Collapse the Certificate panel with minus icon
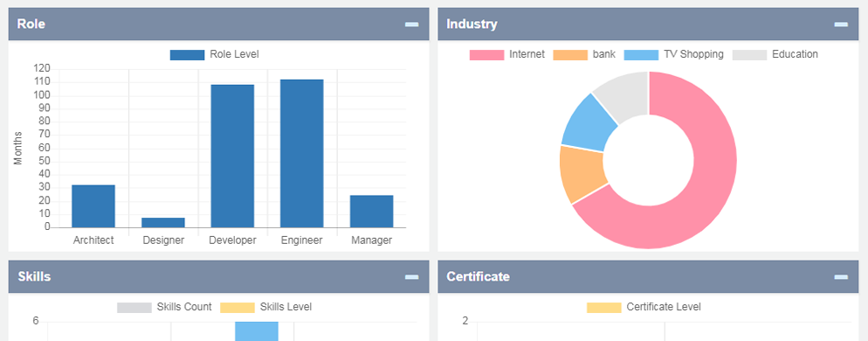 pyautogui.click(x=841, y=276)
